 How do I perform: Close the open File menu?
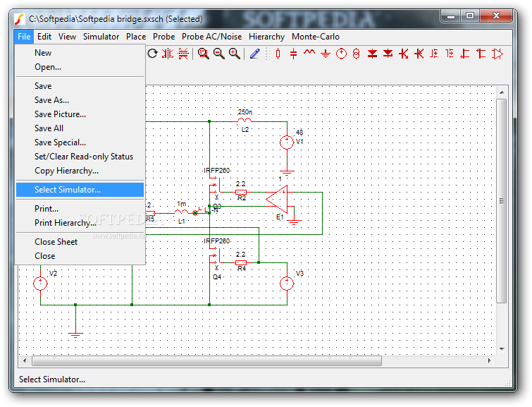pyautogui.click(x=24, y=37)
